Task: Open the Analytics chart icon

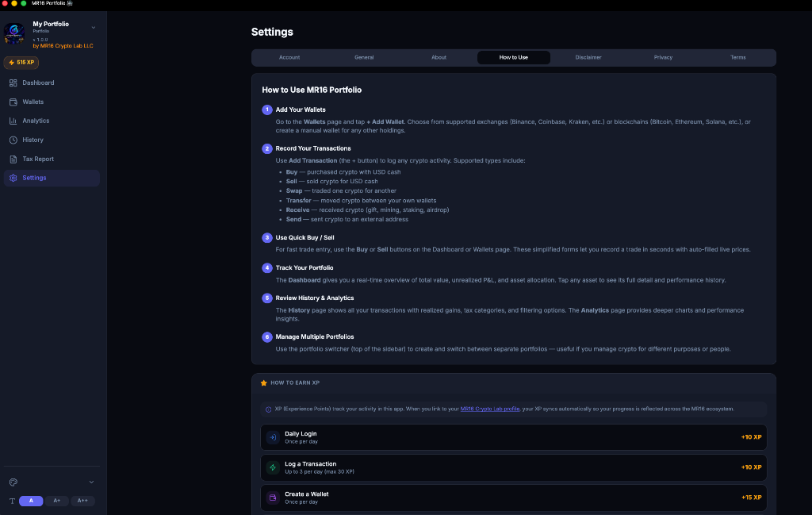Action: click(13, 121)
